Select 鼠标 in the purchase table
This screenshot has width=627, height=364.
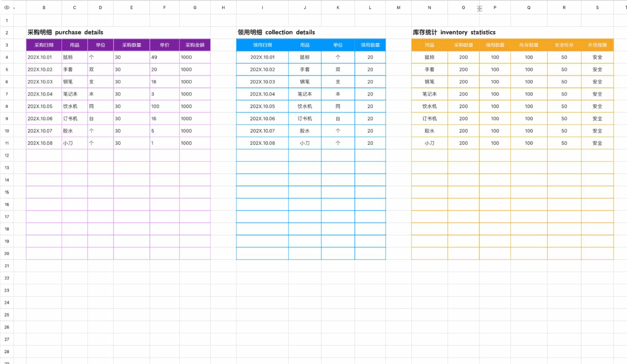75,57
